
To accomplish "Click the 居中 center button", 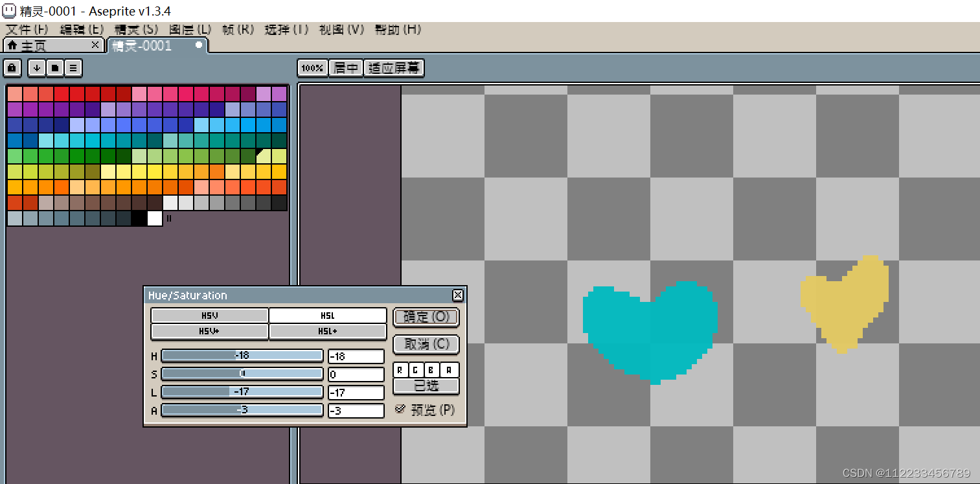I will (345, 68).
